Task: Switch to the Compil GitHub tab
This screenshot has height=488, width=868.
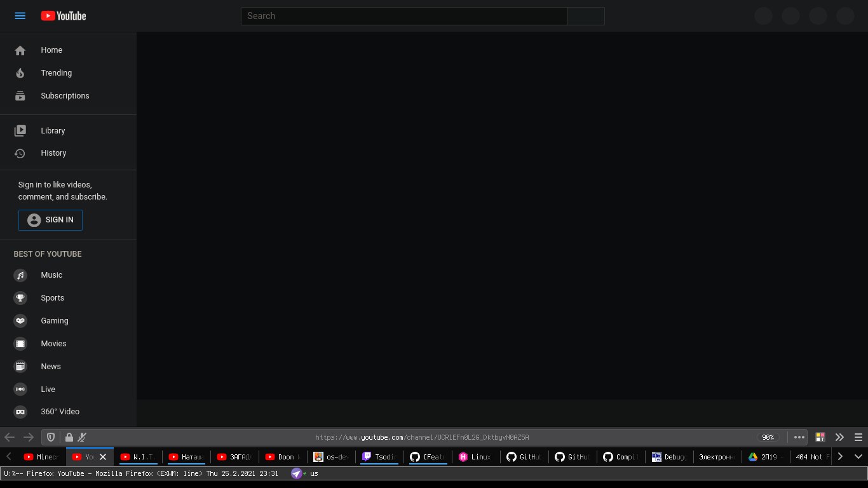Action: tap(621, 457)
